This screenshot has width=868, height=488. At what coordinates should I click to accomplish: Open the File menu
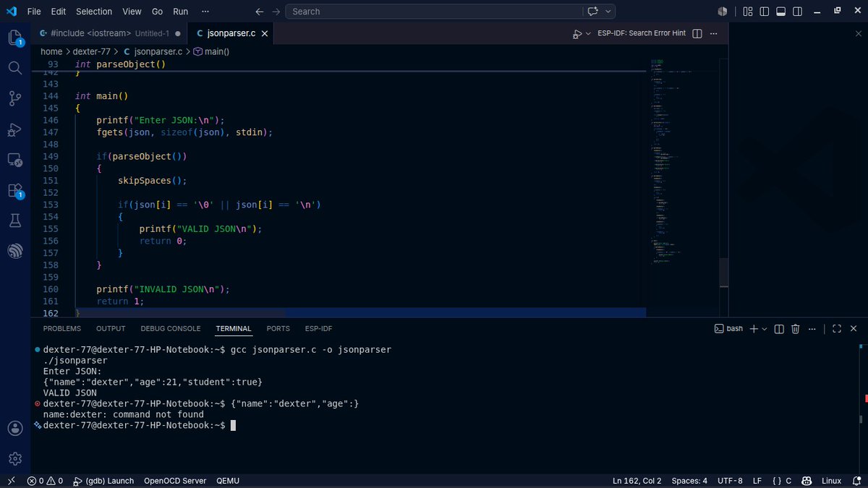pyautogui.click(x=34, y=12)
